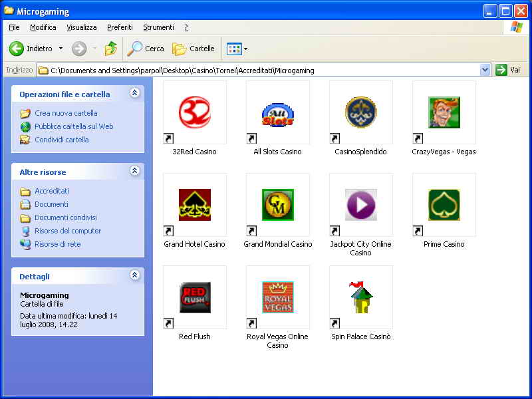Collapse the Dettagli panel
The width and height of the screenshot is (532, 399).
point(135,275)
